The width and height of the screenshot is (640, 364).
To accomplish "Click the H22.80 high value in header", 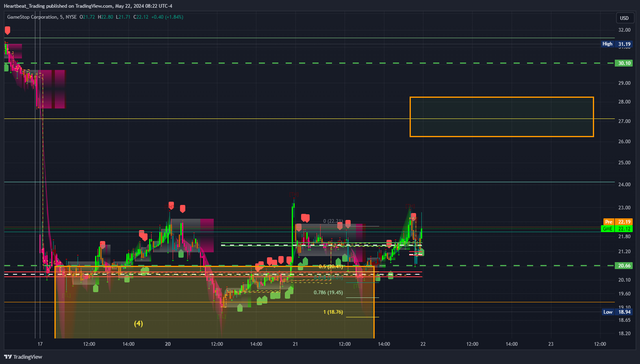I will (106, 17).
